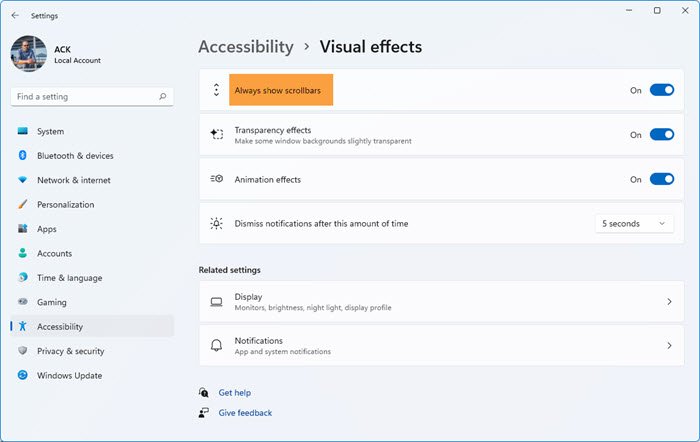
Task: Click the Privacy & security shield icon
Action: pyautogui.click(x=22, y=351)
